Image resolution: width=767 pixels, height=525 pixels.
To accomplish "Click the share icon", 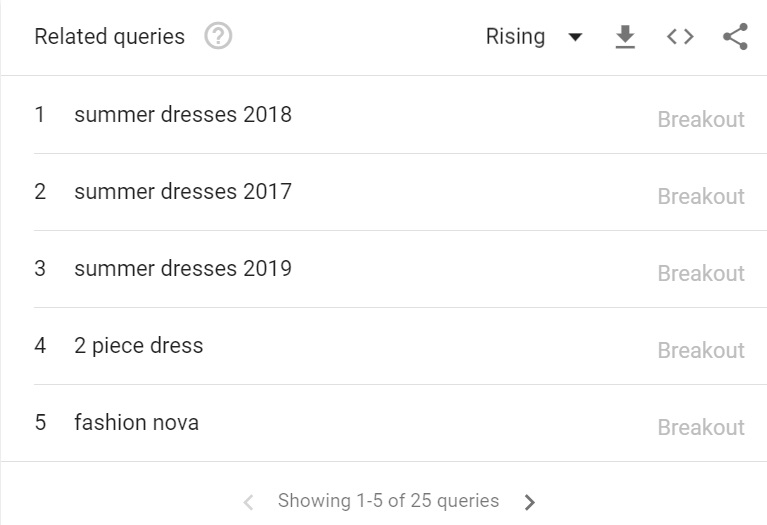I will [736, 37].
